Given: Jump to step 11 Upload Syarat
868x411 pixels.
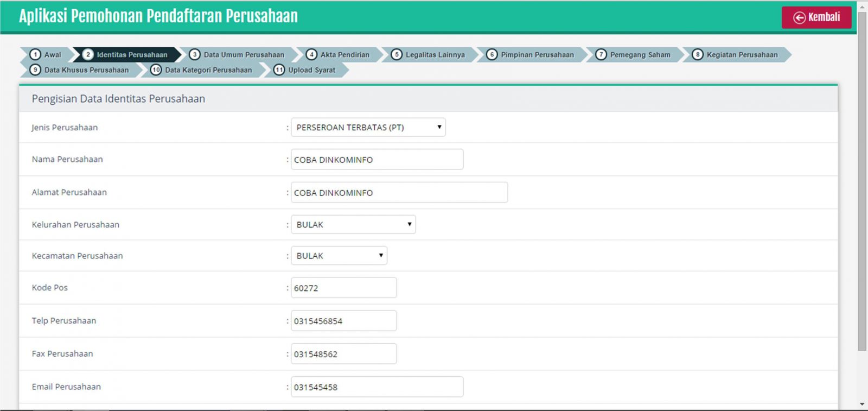Looking at the screenshot, I should [x=306, y=70].
